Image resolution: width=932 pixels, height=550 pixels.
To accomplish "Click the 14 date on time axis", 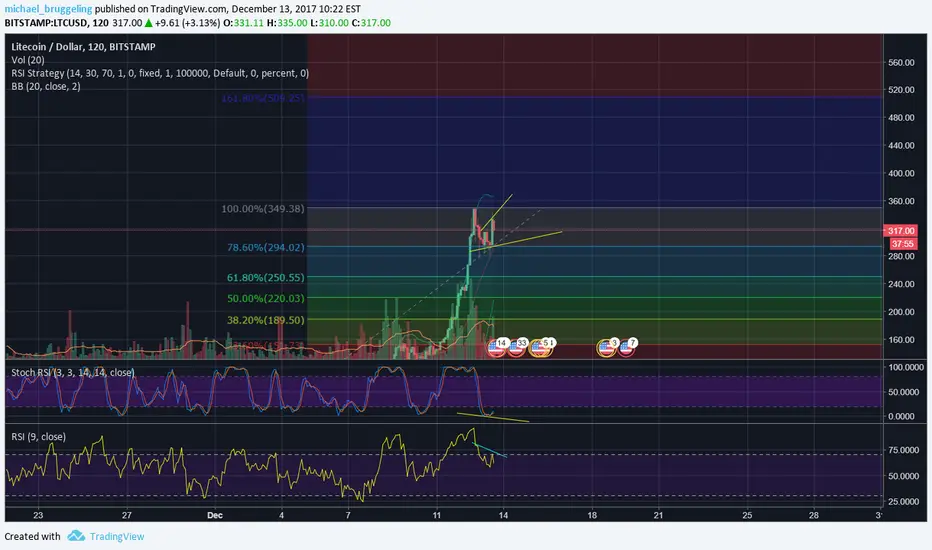I will click(x=503, y=515).
